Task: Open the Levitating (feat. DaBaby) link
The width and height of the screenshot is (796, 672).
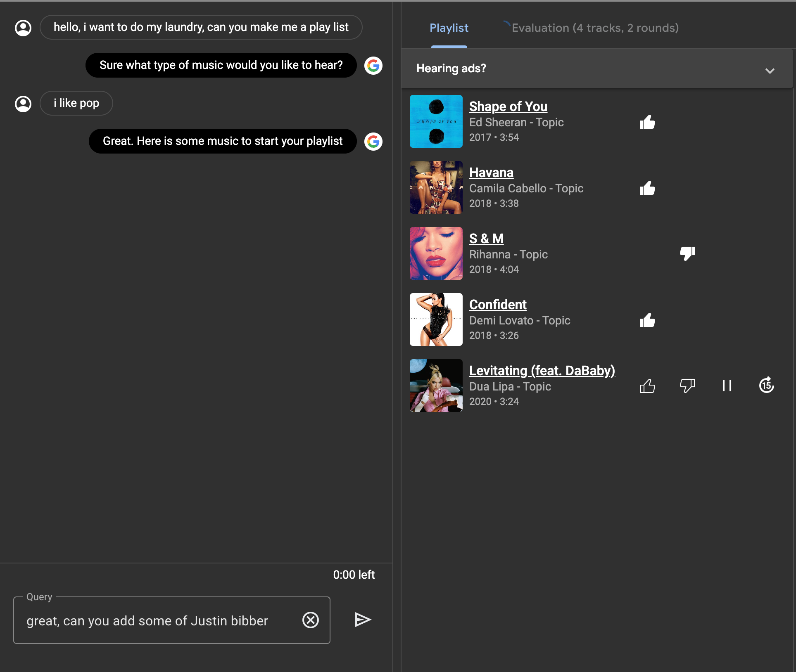Action: click(x=542, y=371)
